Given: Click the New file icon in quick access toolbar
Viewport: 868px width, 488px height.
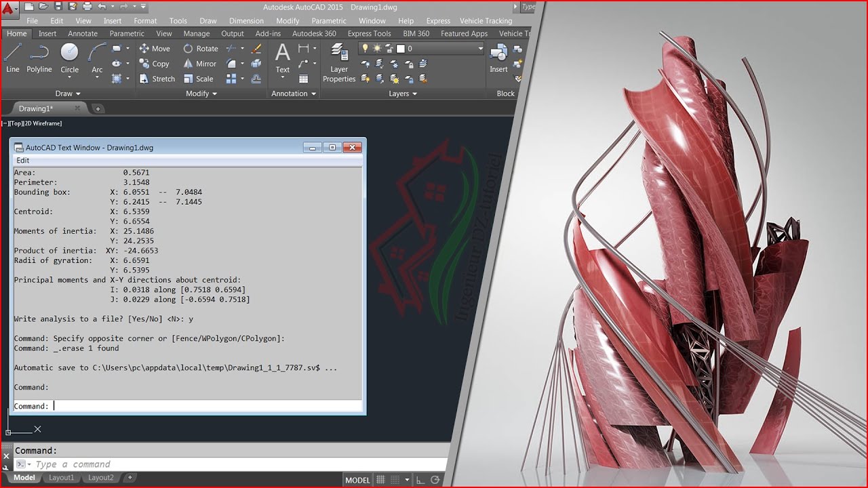Looking at the screenshot, I should click(29, 7).
